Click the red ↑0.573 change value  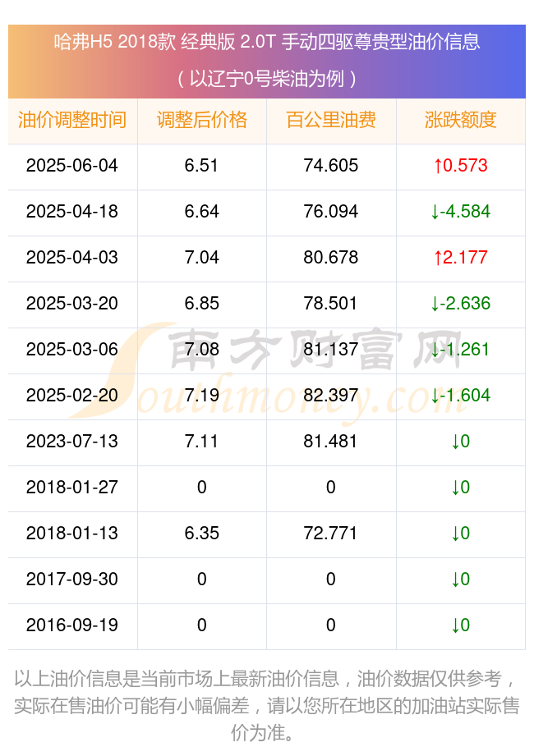461,166
